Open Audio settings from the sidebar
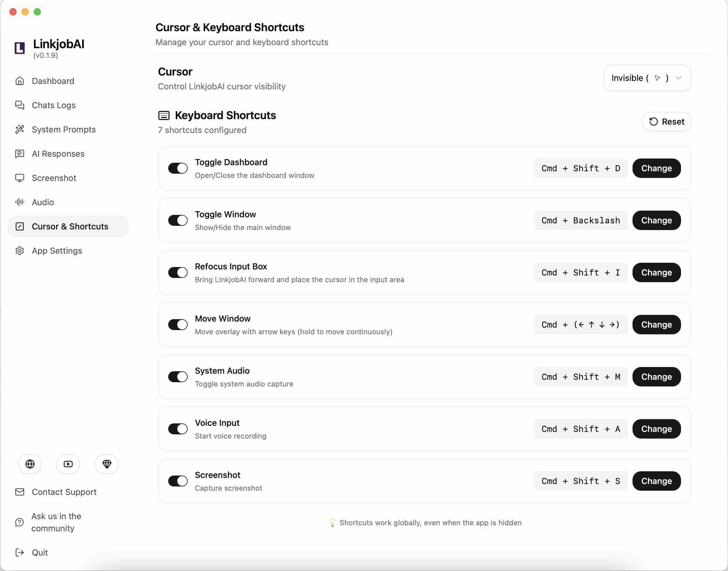Screen dimensions: 728x571 click(42, 202)
